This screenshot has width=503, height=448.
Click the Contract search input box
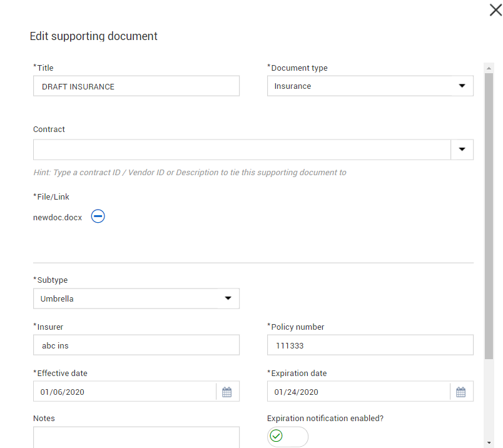[241, 150]
